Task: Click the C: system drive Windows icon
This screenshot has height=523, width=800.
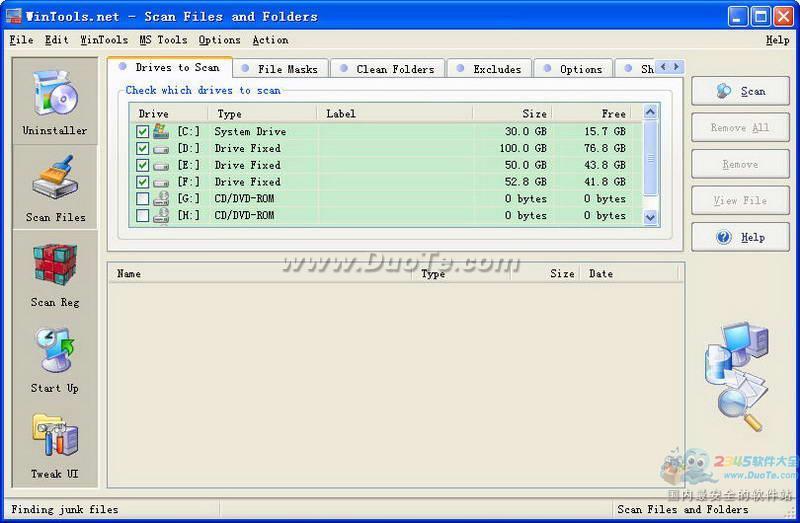Action: pos(161,131)
